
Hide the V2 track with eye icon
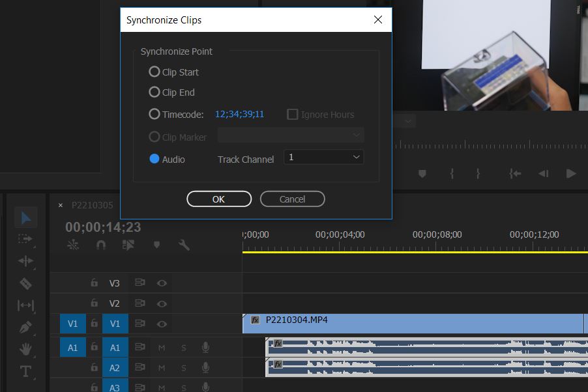pos(162,303)
